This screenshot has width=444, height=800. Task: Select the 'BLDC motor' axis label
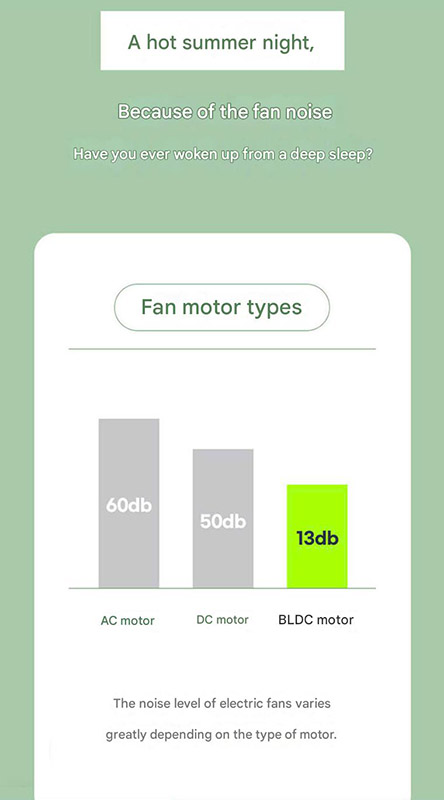pyautogui.click(x=316, y=620)
